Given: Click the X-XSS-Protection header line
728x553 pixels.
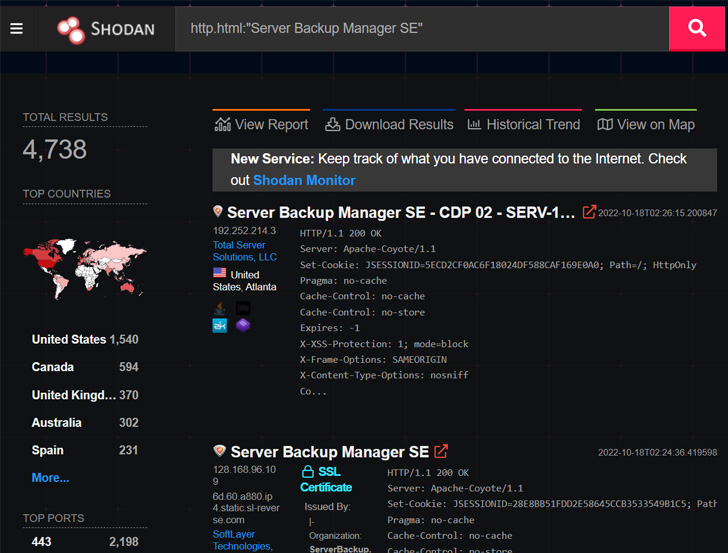Looking at the screenshot, I should [x=384, y=344].
